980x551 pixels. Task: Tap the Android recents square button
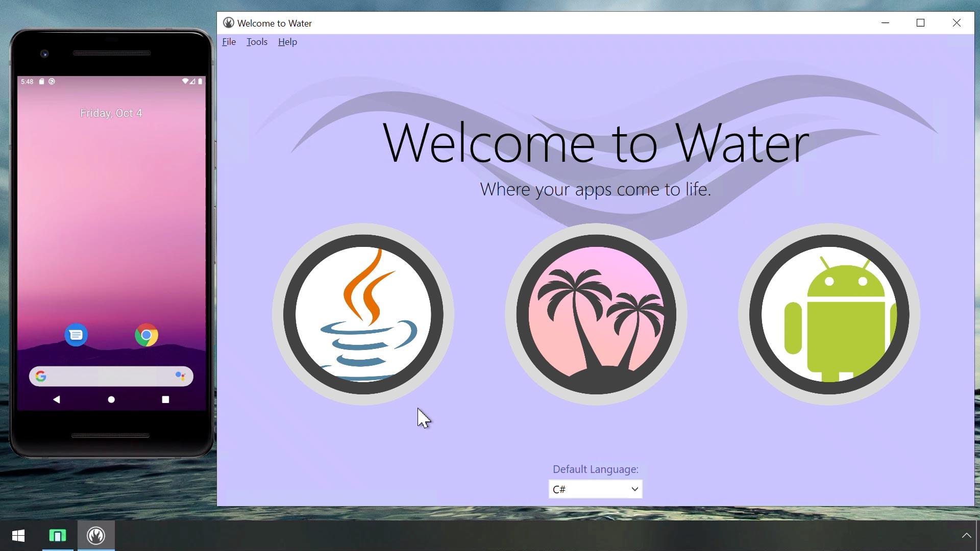(x=165, y=399)
